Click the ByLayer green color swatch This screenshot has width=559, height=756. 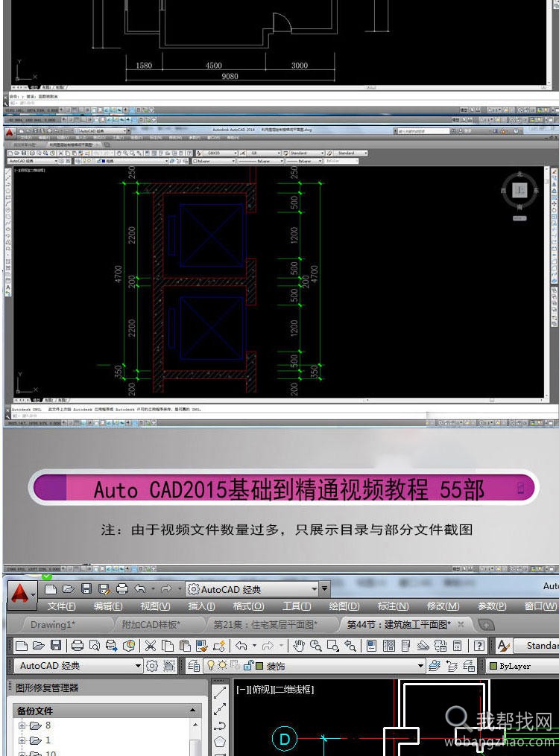coord(493,666)
